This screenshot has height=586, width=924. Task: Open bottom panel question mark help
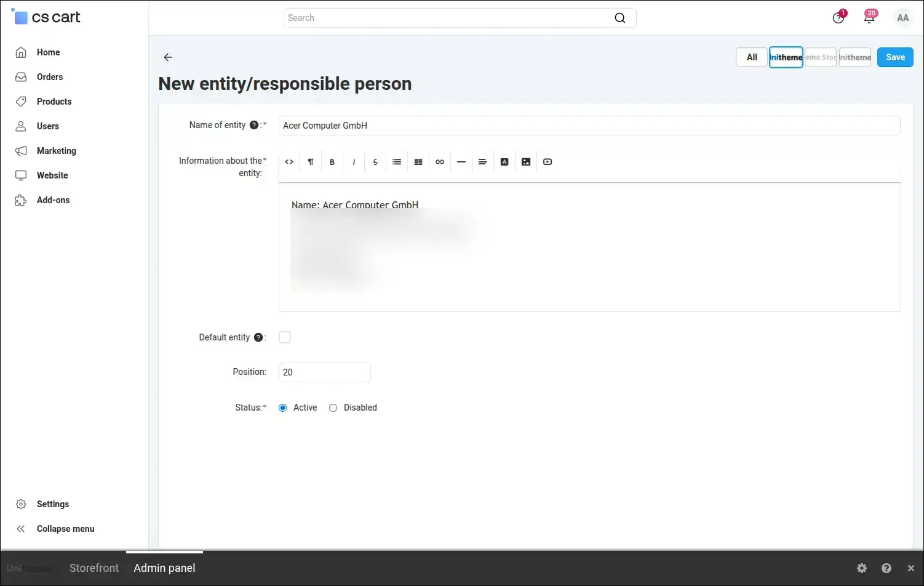point(886,568)
